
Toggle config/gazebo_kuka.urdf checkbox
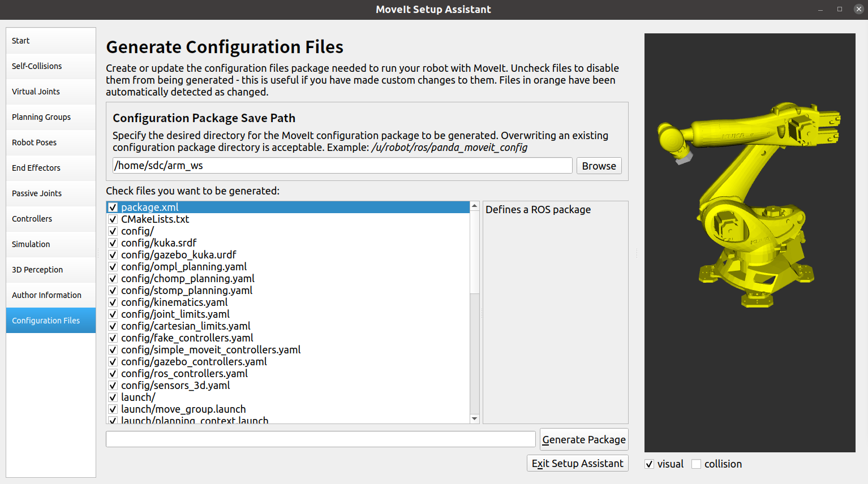coord(113,255)
